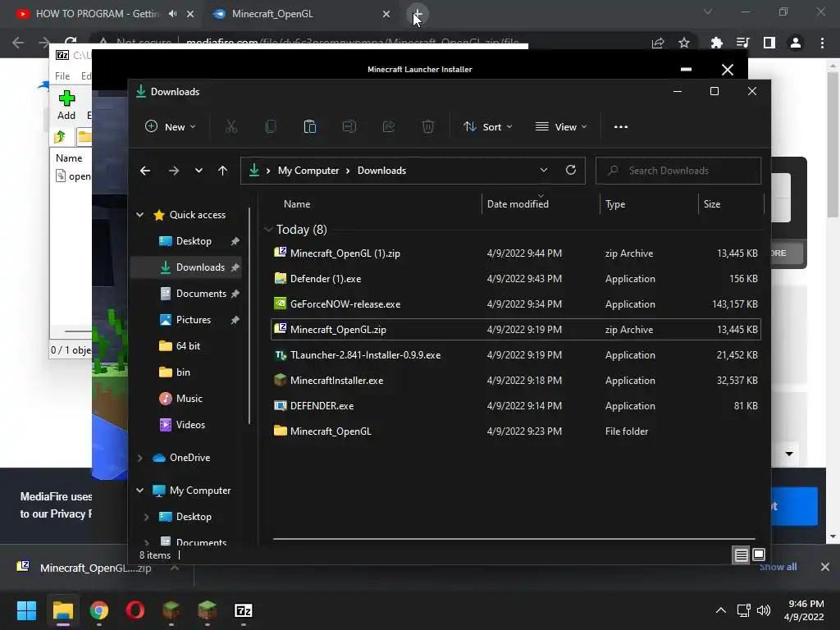Open recent locations chevron beside forward arrow
840x630 pixels.
199,171
